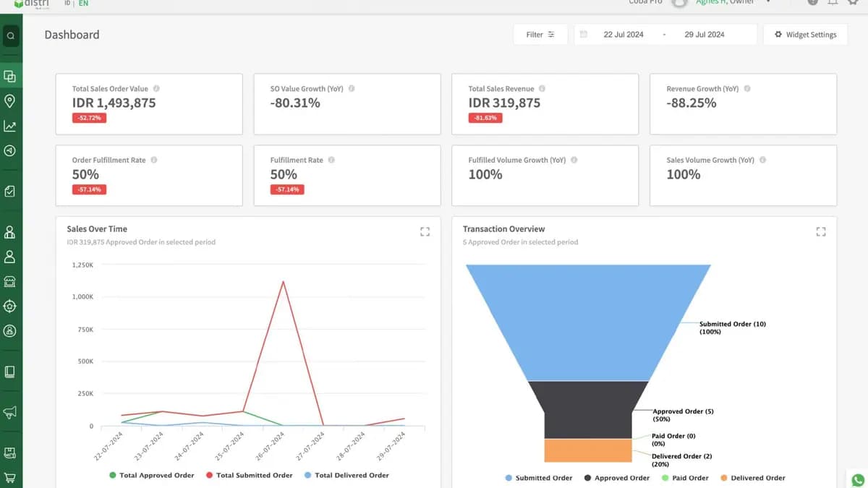Open the single user sidebar icon

click(x=10, y=257)
